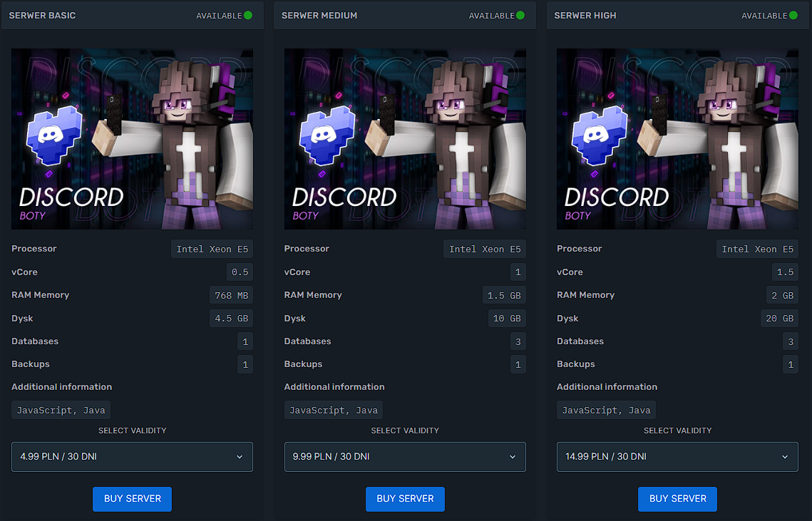Viewport: 812px width, 521px height.
Task: Open the 14.99 PLN / 30 DNI validity dropdown
Action: (677, 457)
